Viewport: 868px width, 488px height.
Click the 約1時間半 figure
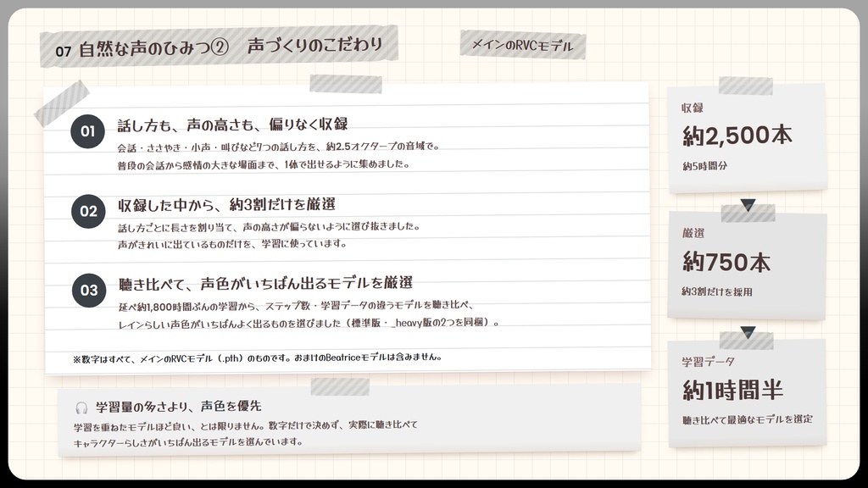tap(733, 391)
